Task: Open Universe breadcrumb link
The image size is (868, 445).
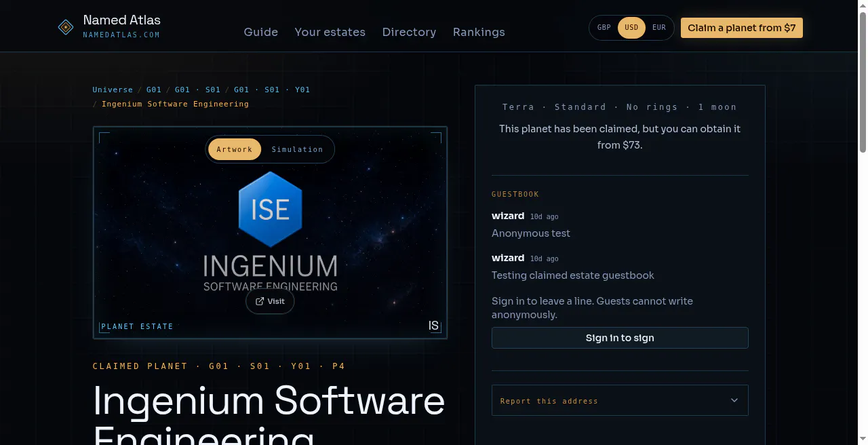Action: click(x=113, y=90)
